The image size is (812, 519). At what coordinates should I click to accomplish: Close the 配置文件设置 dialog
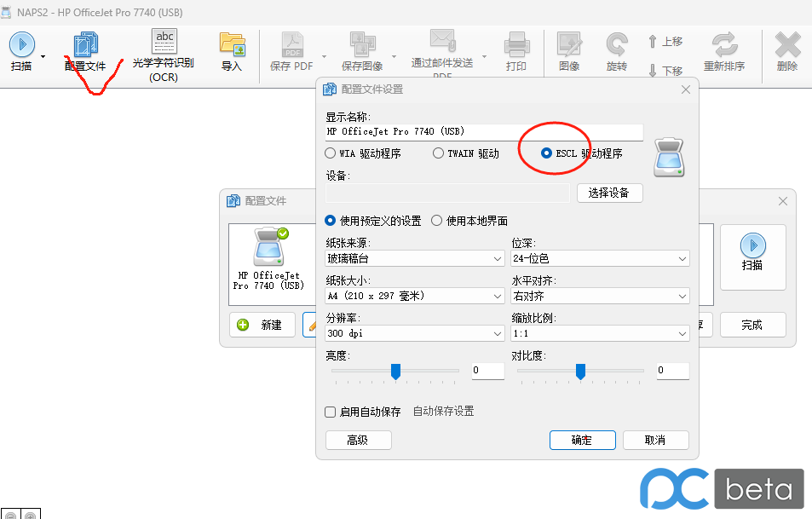pos(686,89)
